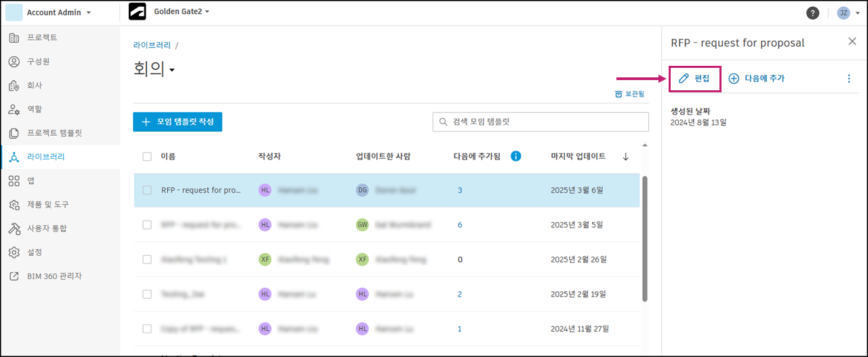
Task: Click the sort arrow beside 마지막 업데이트
Action: tap(625, 156)
